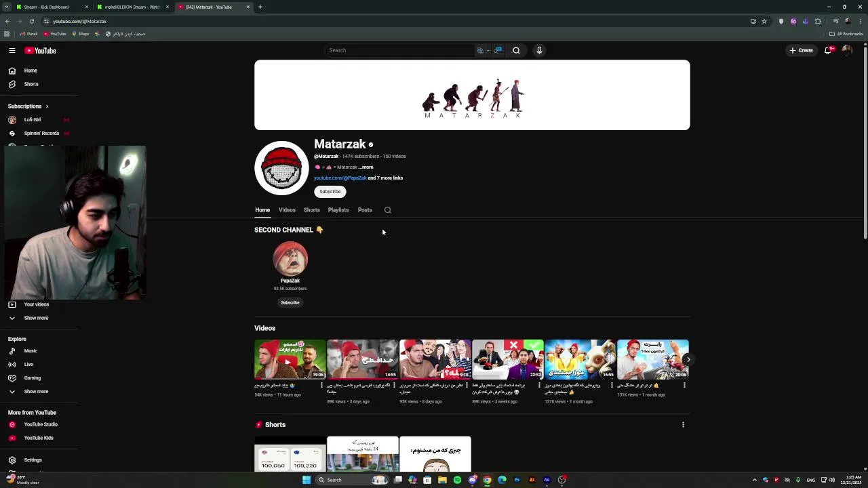Viewport: 868px width, 488px height.
Task: Reload the current page
Action: [31, 21]
